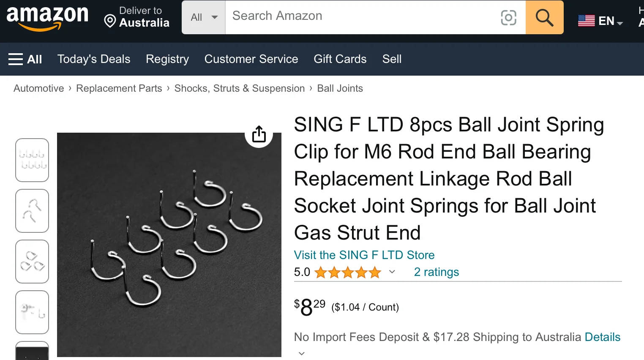Click the Deliver to Australia location pin
Image resolution: width=644 pixels, height=360 pixels.
[110, 21]
